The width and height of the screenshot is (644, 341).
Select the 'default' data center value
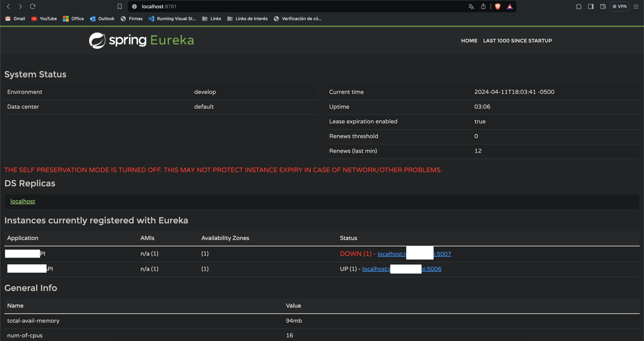[204, 107]
